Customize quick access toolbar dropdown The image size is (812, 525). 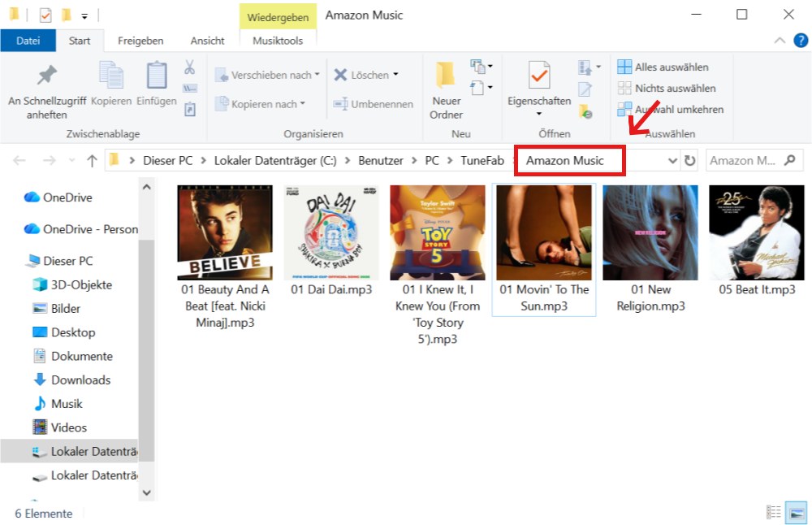pyautogui.click(x=84, y=16)
